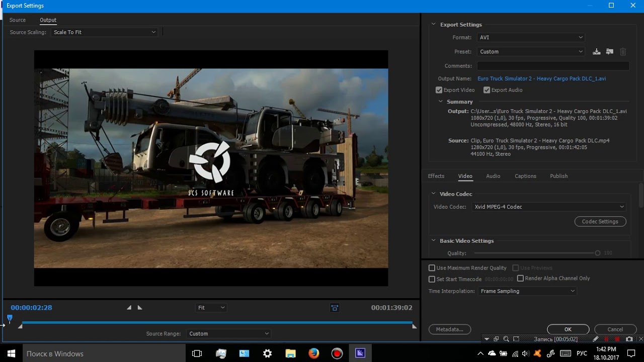Take a screenshot with the camera icon
This screenshot has width=644, height=362.
(x=629, y=339)
